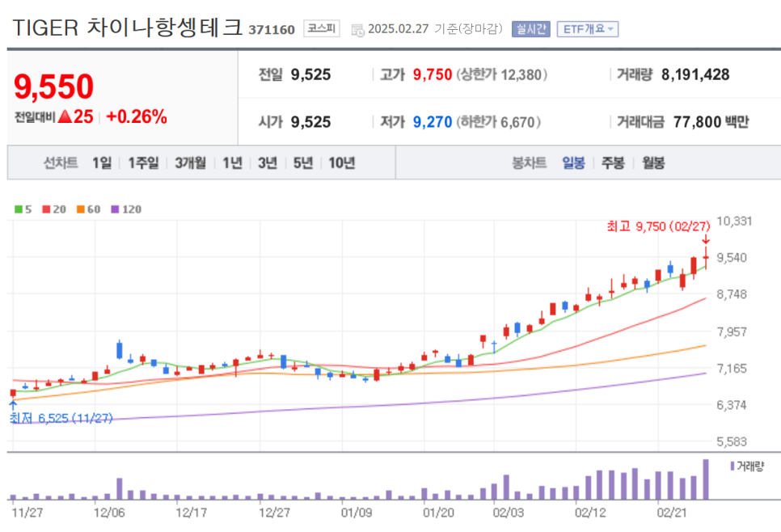Click the TIGER 차이나항셍테크 title
Image resolution: width=781 pixels, height=532 pixels.
pyautogui.click(x=127, y=28)
